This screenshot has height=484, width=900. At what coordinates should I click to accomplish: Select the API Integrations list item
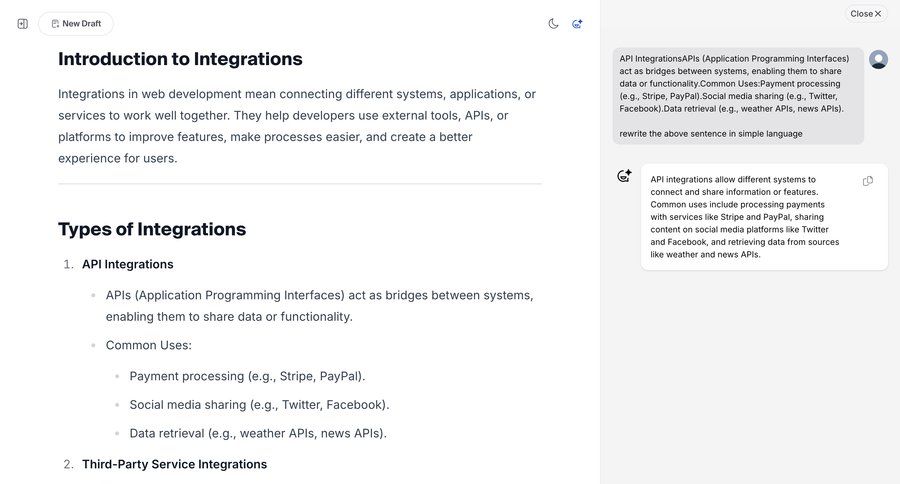click(x=128, y=264)
